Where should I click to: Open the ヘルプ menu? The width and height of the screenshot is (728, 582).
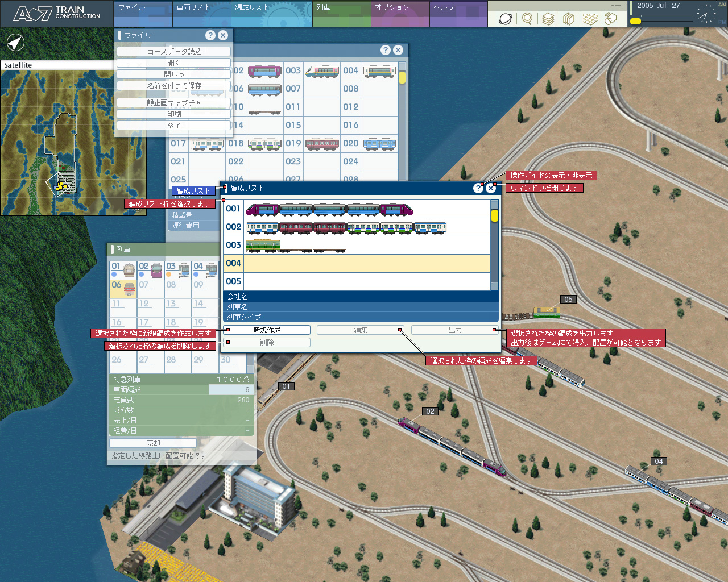[458, 13]
